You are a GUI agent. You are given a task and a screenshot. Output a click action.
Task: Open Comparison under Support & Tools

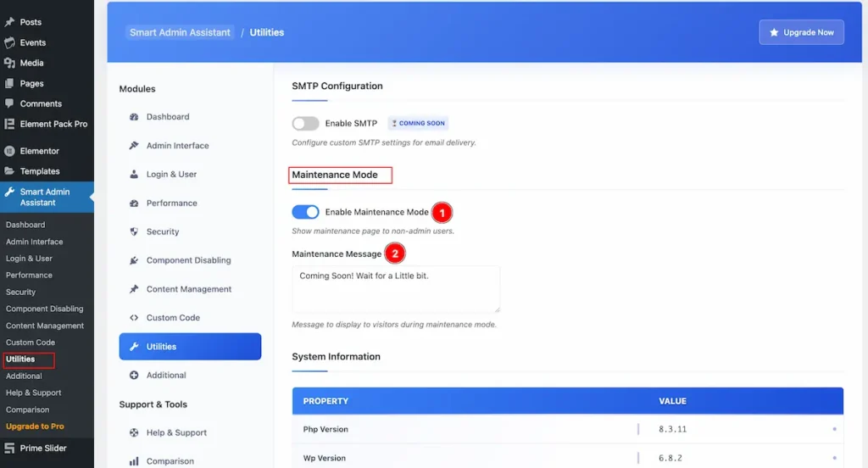(190, 461)
